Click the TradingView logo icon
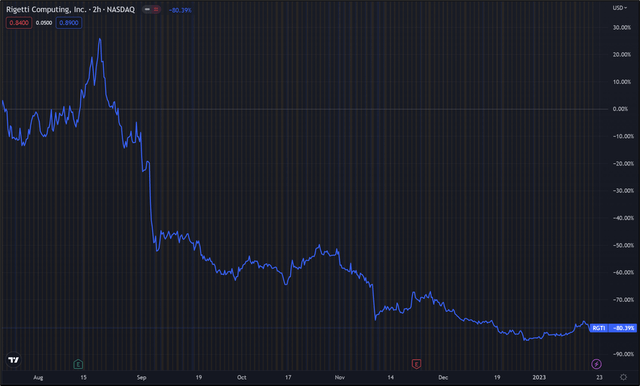 13,360
